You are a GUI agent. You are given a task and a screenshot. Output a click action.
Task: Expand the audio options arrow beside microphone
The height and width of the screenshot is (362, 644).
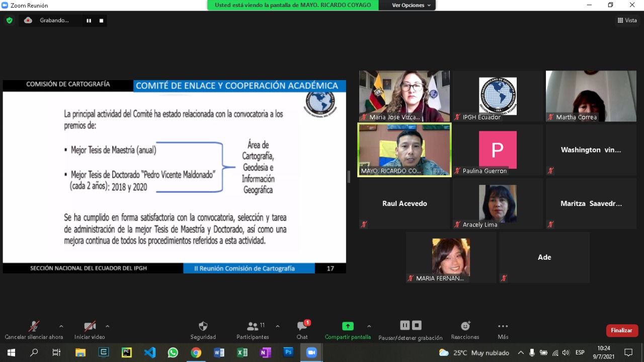tap(61, 326)
